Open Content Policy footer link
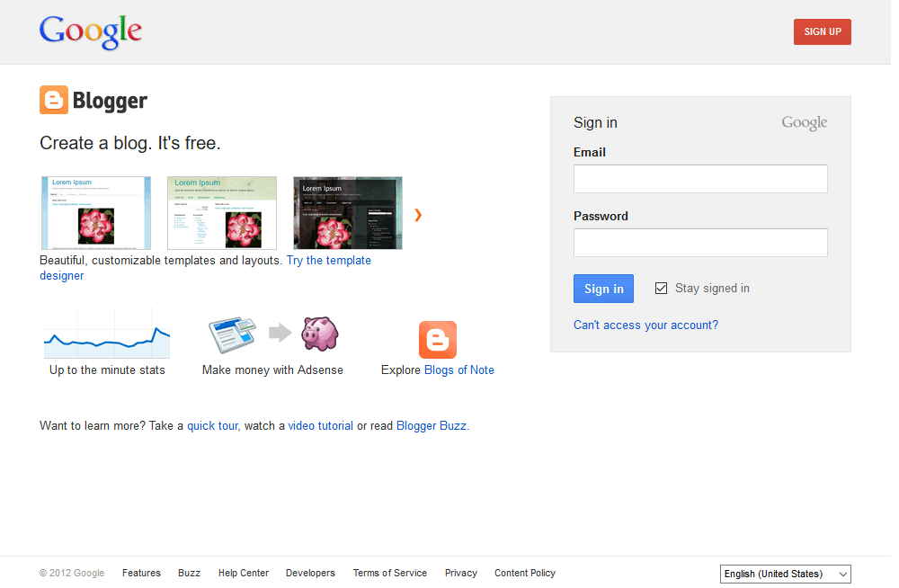 (525, 573)
